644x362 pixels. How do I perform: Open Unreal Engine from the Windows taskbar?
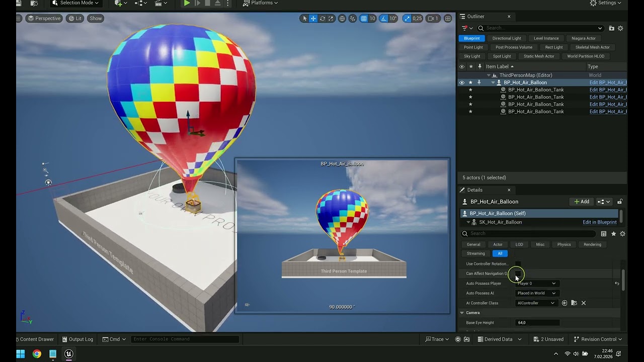coord(69,354)
